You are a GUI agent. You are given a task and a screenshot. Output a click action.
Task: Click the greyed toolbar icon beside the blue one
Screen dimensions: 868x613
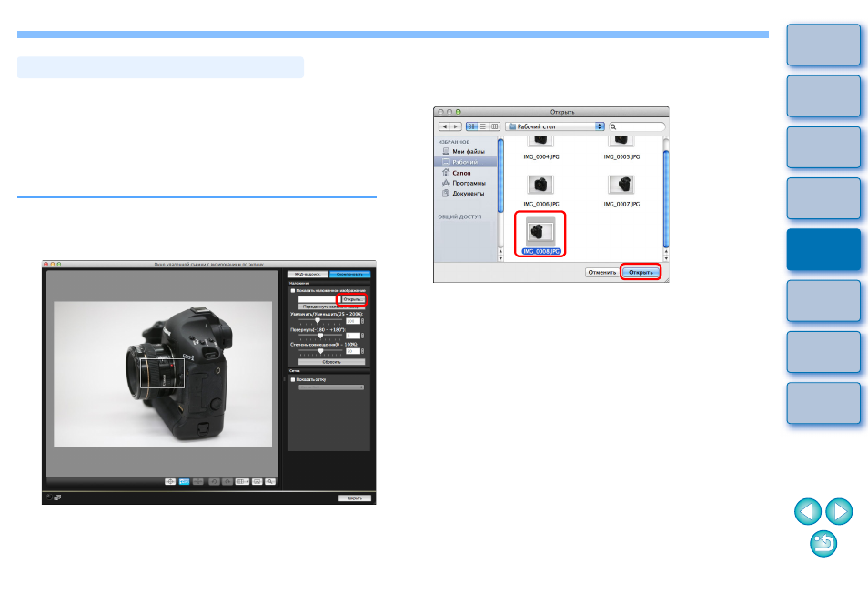[197, 482]
